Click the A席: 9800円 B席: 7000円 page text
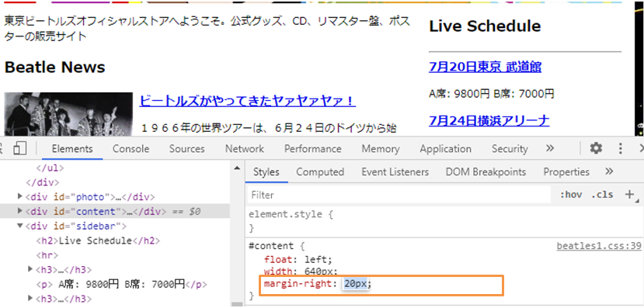The width and height of the screenshot is (644, 308). [491, 94]
